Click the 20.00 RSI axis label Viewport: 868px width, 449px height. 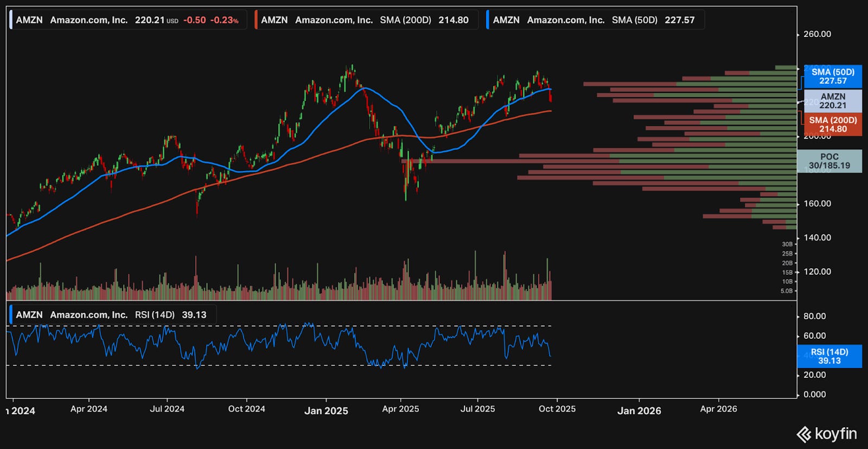(x=814, y=375)
